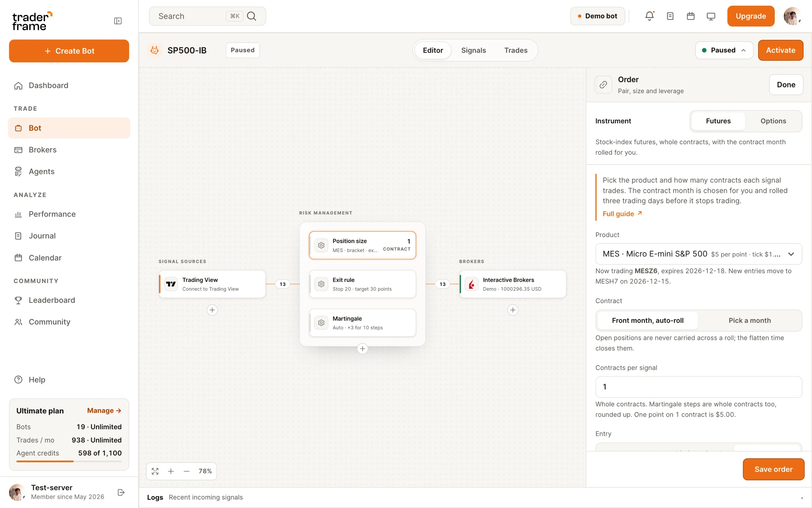Switch to the Trades tab
This screenshot has height=508, width=812.
pos(516,50)
